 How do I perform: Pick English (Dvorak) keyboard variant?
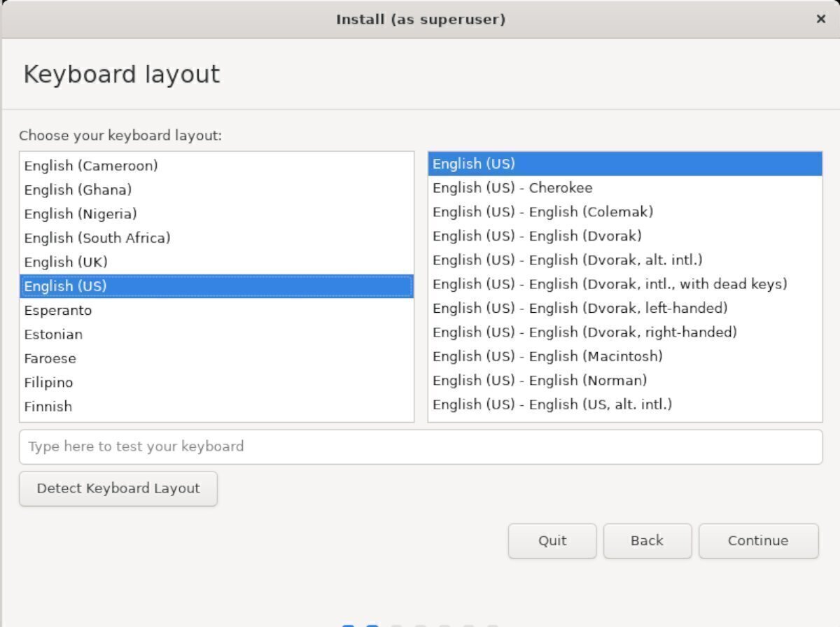click(535, 236)
